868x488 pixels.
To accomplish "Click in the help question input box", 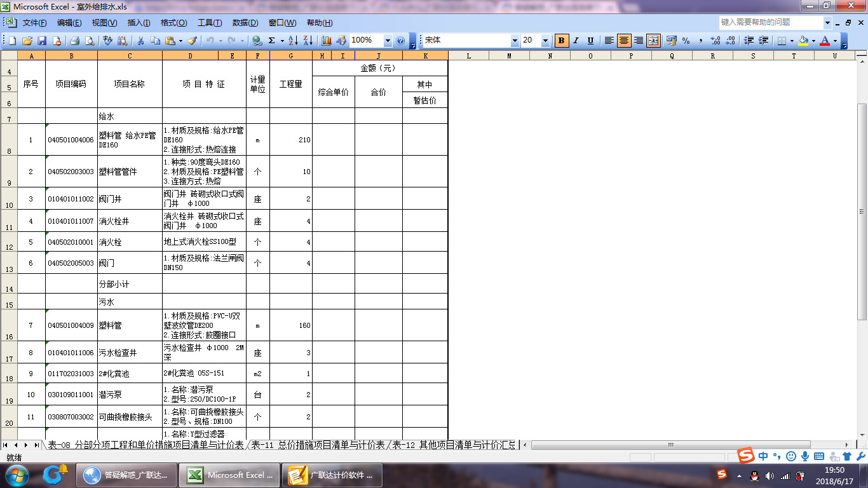I will click(771, 22).
